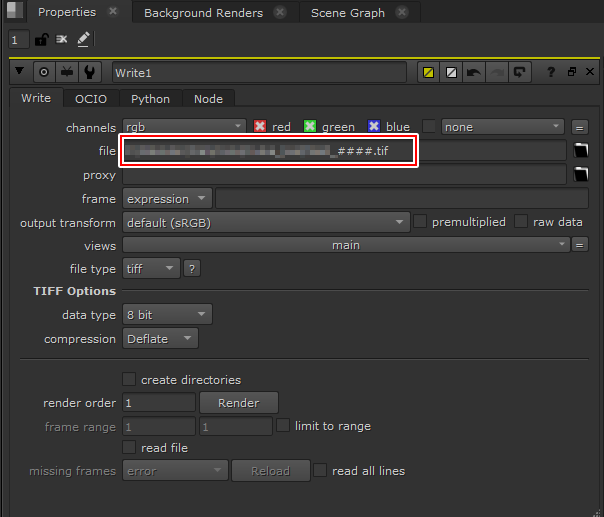Screen dimensions: 604x517
Task: Open the help question mark in header
Action: pyautogui.click(x=551, y=73)
